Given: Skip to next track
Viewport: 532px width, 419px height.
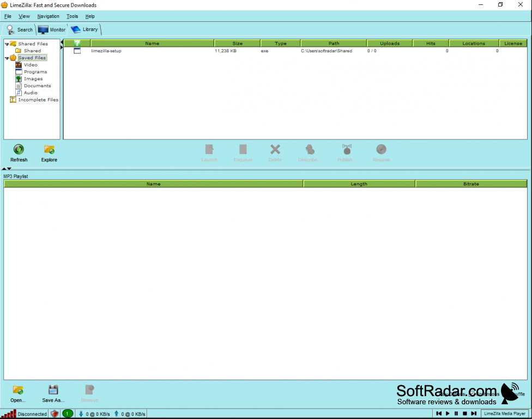Looking at the screenshot, I should point(474,414).
